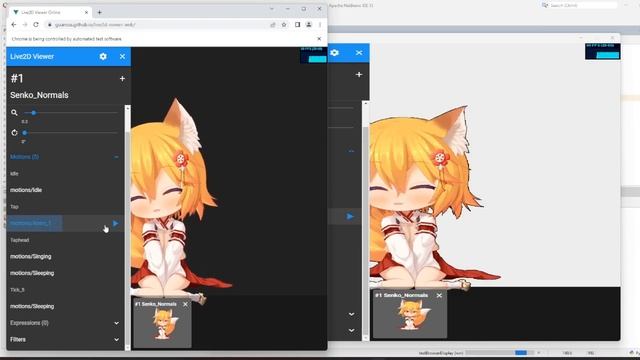Expand the Expressions (0) section
The image size is (640, 360).
click(65, 323)
